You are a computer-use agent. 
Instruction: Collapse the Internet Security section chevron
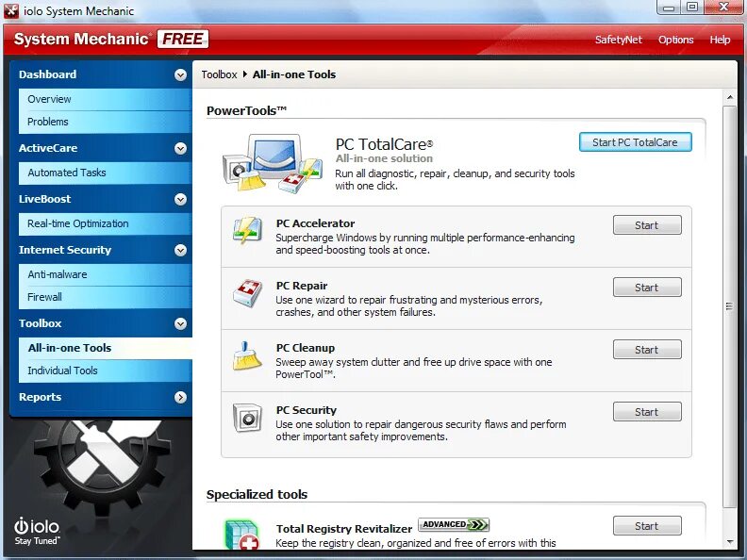pos(180,251)
